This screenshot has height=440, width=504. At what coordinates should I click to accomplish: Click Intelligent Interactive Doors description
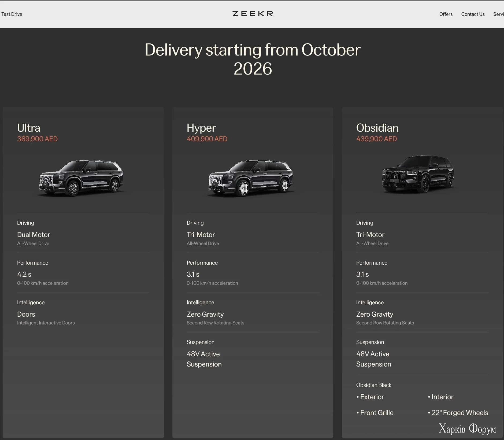click(46, 323)
